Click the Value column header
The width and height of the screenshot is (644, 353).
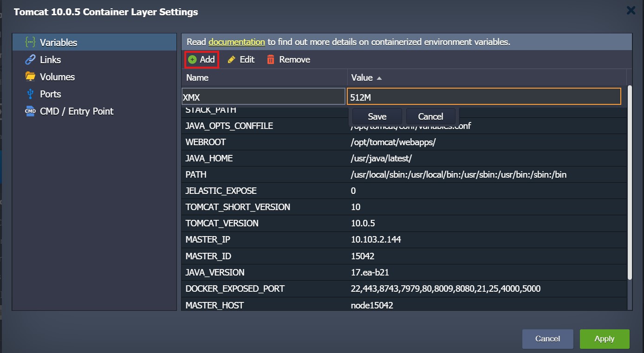pos(487,77)
